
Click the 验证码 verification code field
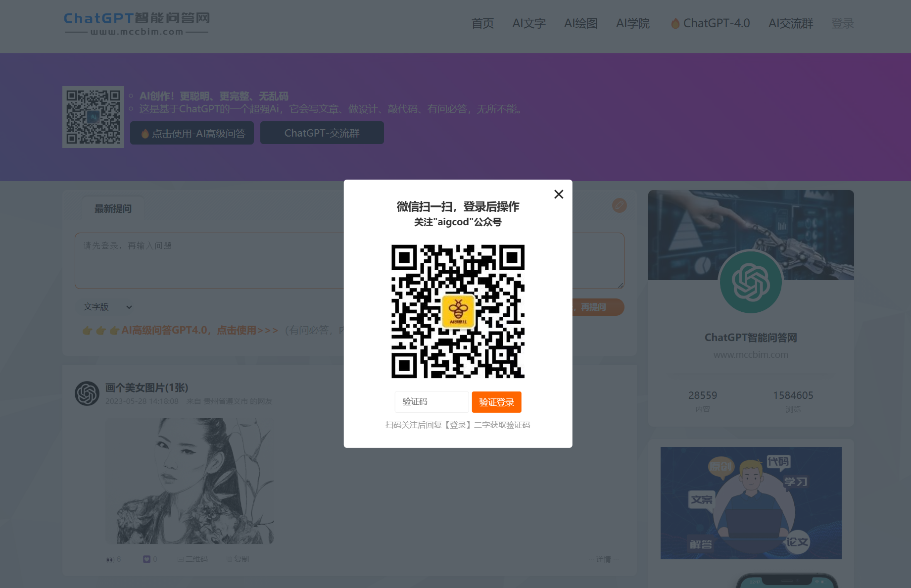pos(432,402)
